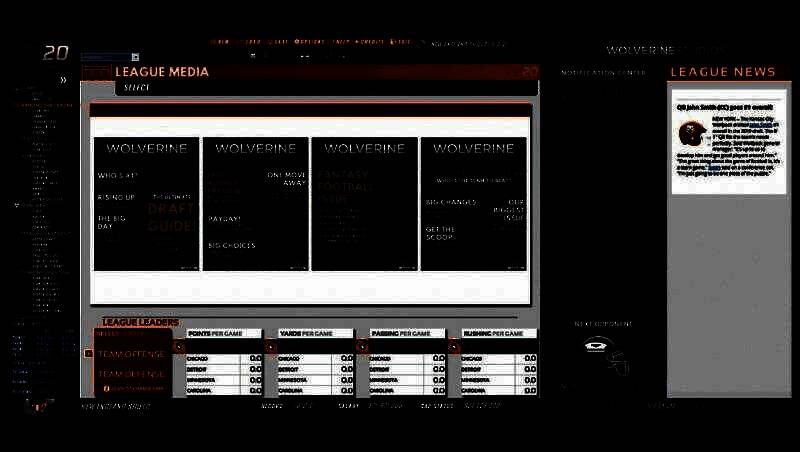The image size is (800, 452).
Task: Click the League News panel header
Action: 722,72
